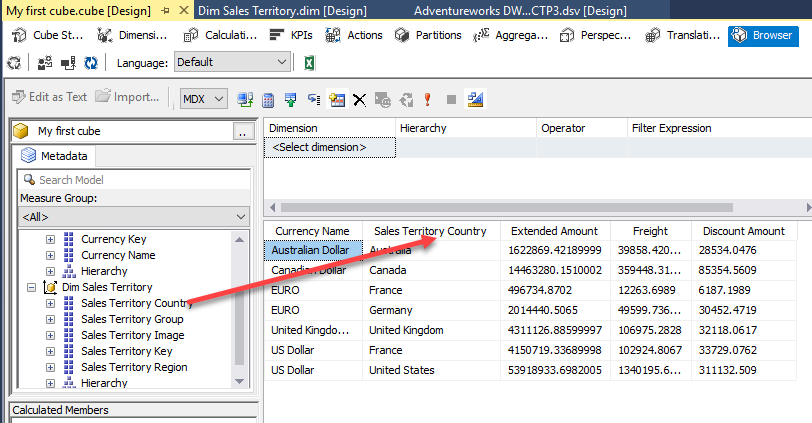
Task: Switch to the Browser tab
Action: [x=762, y=35]
